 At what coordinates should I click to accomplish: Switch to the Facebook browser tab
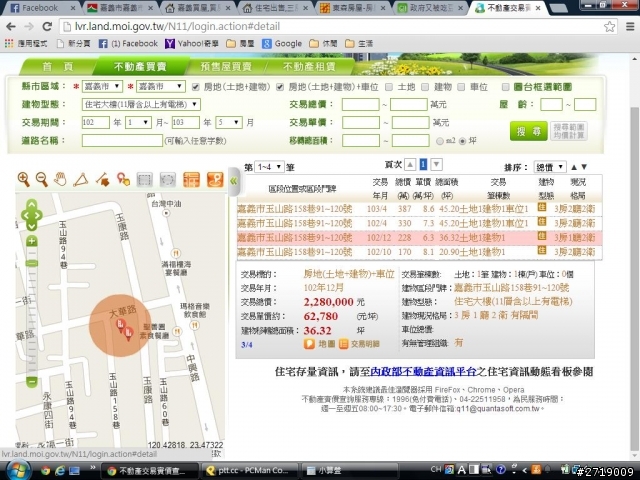click(41, 8)
